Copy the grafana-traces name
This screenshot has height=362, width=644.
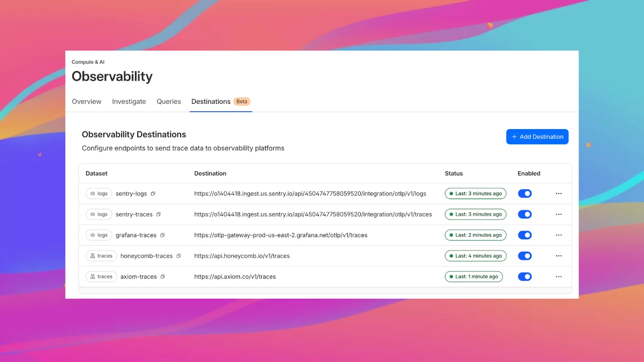[x=163, y=235]
